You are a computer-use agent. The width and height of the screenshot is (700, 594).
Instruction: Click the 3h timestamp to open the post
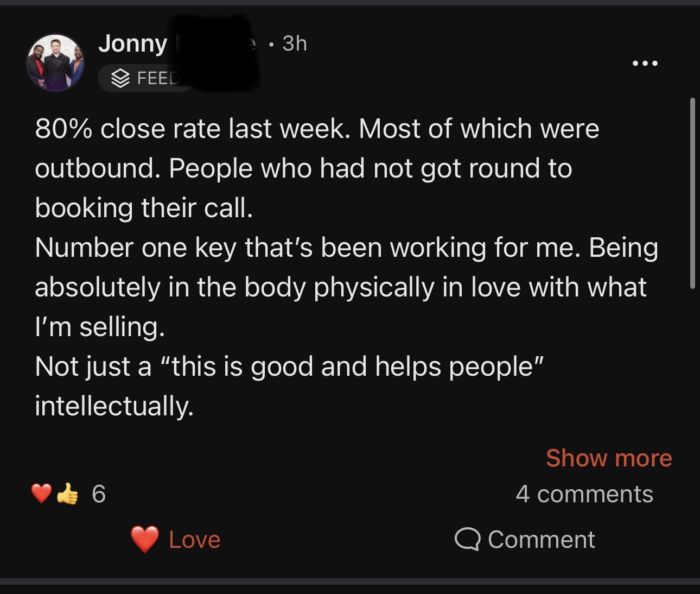point(295,43)
